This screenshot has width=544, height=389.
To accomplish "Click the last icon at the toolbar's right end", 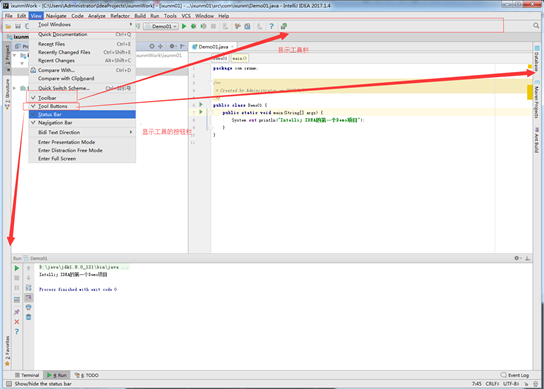I will tap(283, 26).
